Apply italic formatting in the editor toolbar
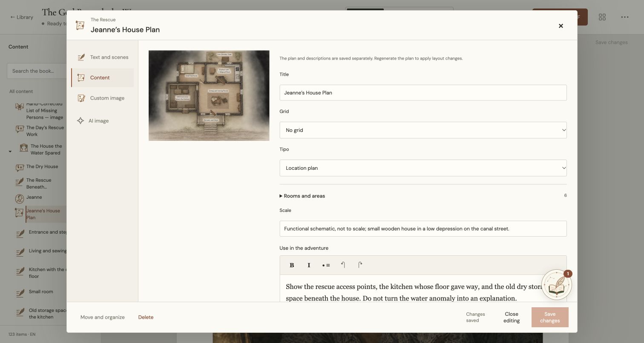This screenshot has width=644, height=343. coord(309,265)
